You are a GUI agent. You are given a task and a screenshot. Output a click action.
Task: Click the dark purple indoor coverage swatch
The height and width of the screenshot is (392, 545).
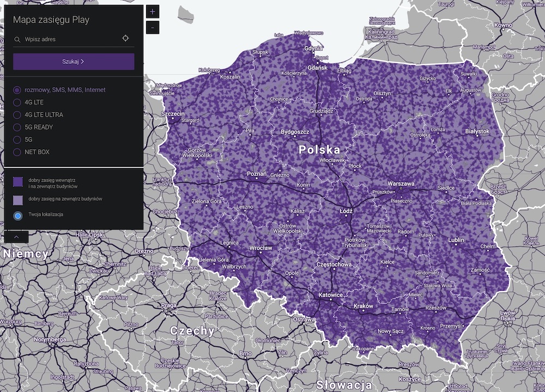click(18, 182)
